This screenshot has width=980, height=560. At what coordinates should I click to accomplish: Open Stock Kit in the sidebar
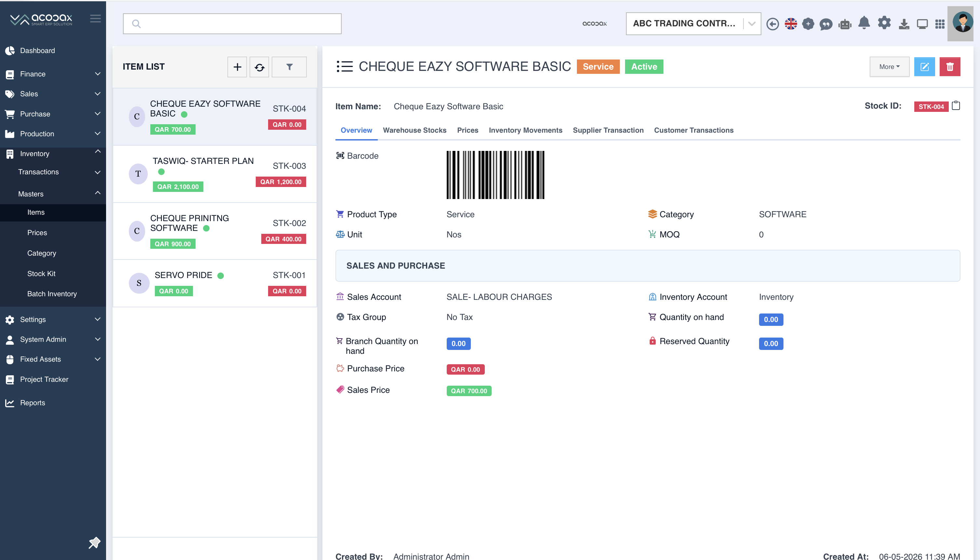(x=53, y=274)
